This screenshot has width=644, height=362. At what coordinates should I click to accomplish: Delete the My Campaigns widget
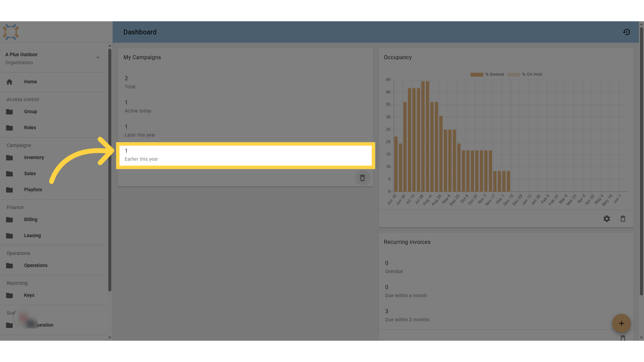[362, 178]
